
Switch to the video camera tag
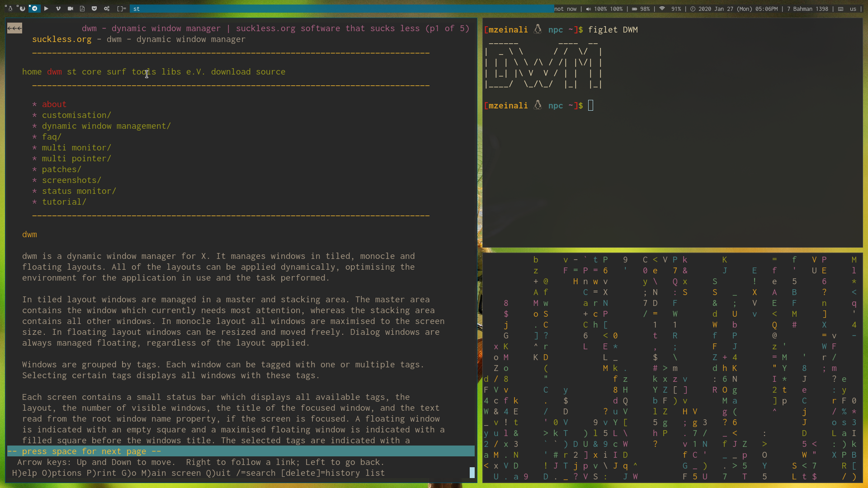tap(71, 9)
